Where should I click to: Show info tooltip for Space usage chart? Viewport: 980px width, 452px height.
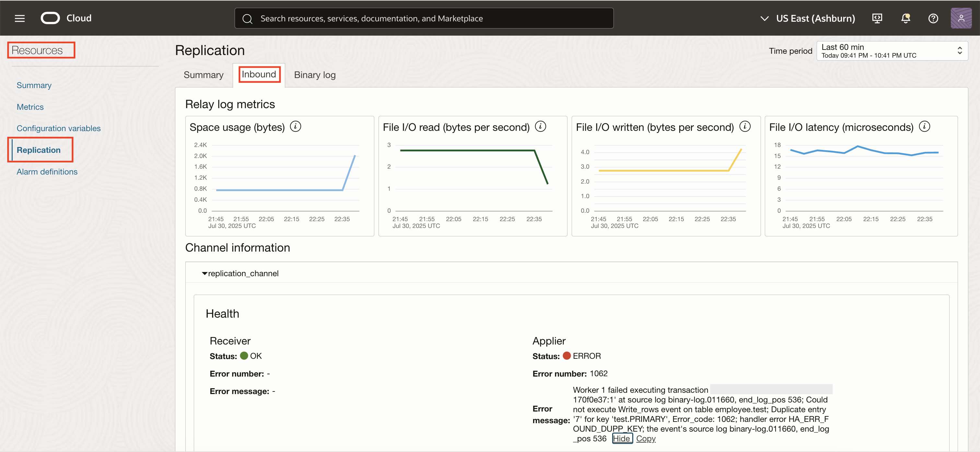296,126
